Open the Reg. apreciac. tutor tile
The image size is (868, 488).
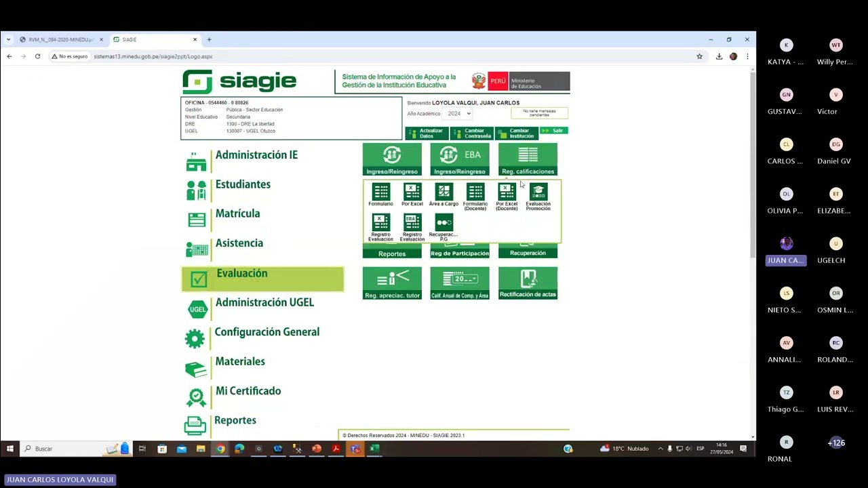click(392, 283)
